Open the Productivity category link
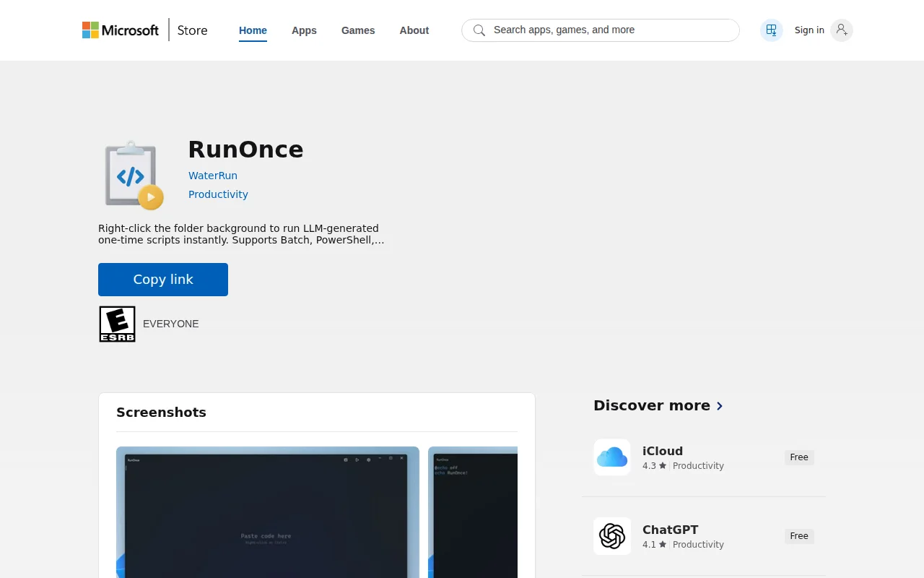The width and height of the screenshot is (924, 578). [x=218, y=194]
